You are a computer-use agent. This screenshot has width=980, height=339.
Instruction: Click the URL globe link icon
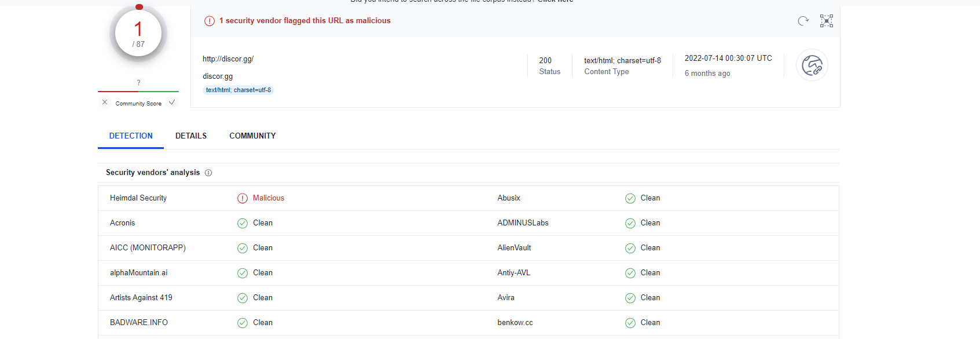point(812,65)
